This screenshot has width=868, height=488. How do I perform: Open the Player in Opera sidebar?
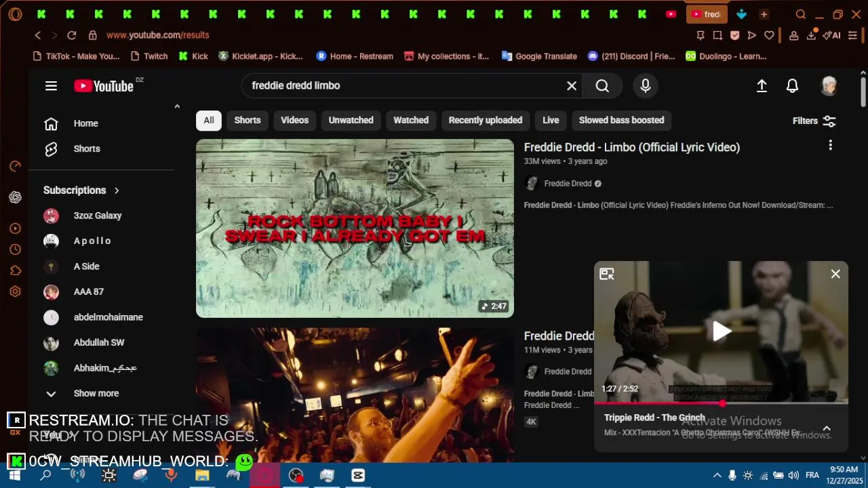click(15, 228)
